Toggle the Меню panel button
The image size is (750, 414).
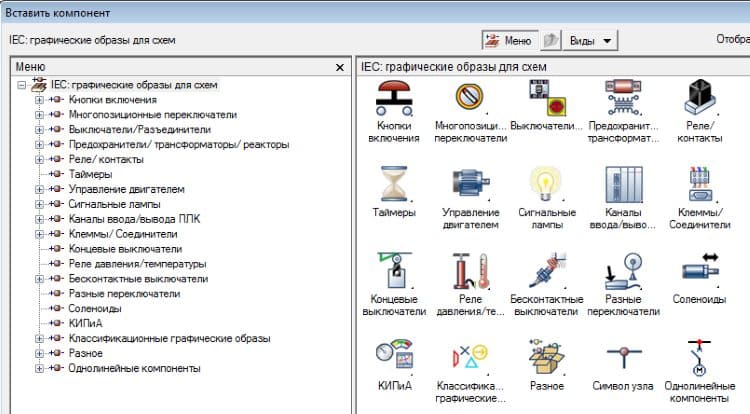[x=509, y=40]
